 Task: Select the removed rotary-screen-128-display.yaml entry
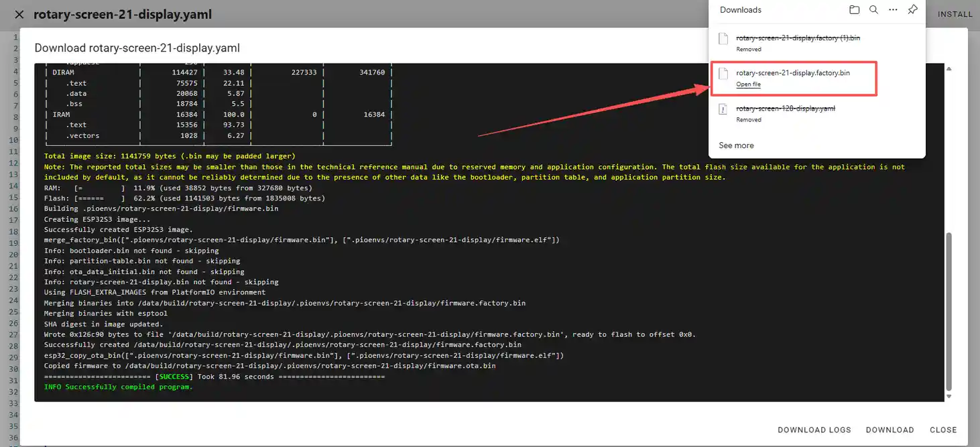point(785,108)
